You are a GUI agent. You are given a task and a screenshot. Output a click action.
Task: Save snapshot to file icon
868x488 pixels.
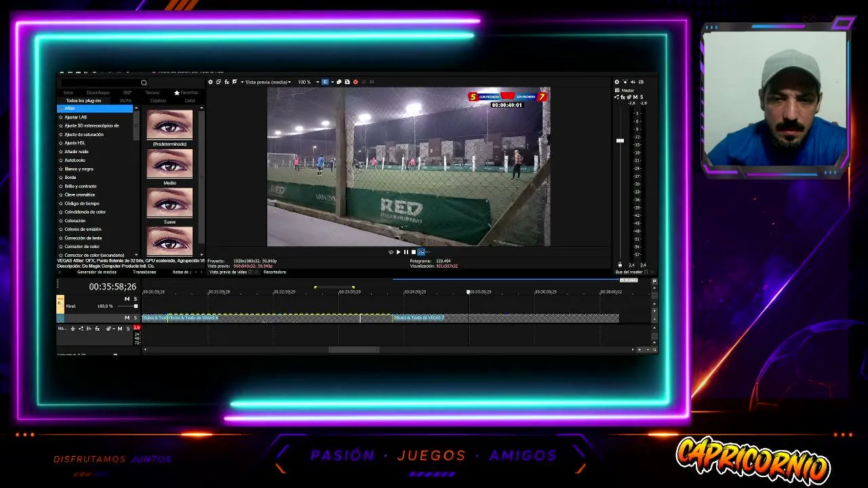[347, 82]
